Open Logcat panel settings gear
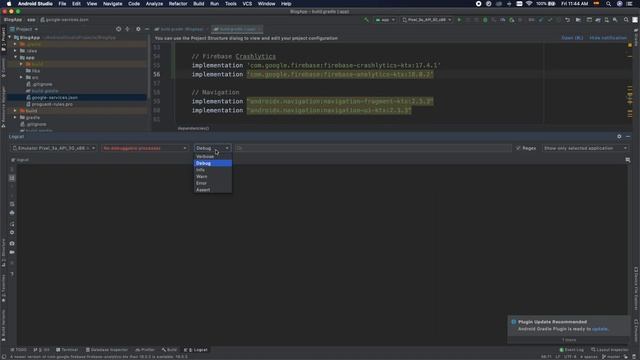Screen dimensions: 640x360 click(x=619, y=136)
